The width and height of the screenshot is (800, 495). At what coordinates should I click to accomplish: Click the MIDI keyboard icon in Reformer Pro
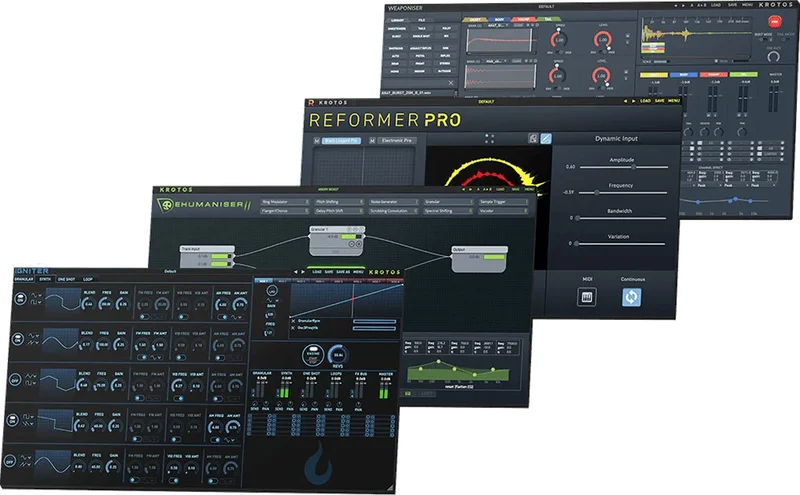click(587, 297)
